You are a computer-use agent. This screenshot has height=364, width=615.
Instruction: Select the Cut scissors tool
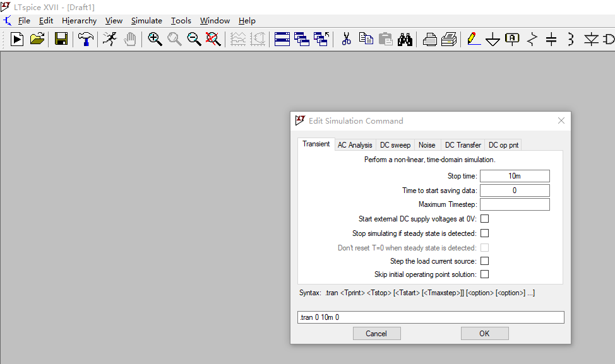click(346, 39)
